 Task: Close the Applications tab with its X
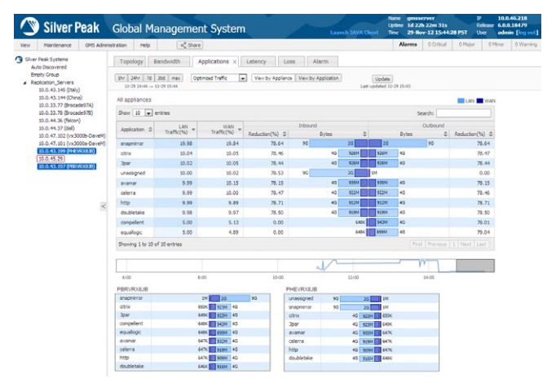(235, 62)
